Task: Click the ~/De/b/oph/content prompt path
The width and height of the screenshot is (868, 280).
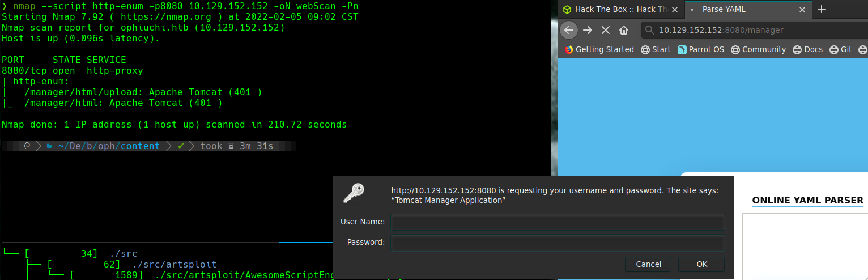Action: pos(109,146)
